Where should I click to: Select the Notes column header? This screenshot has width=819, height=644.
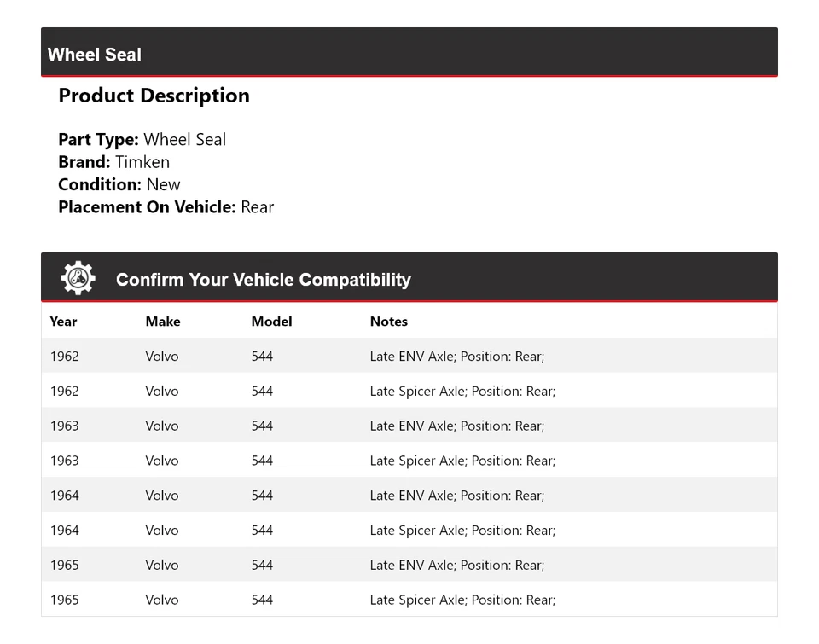click(x=388, y=322)
